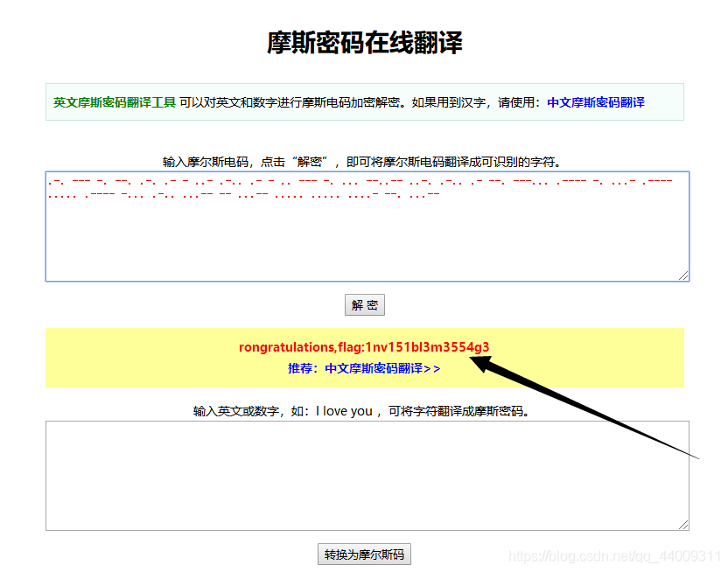
Task: Click the 输入英文或数字 instruction text
Action: [x=362, y=411]
